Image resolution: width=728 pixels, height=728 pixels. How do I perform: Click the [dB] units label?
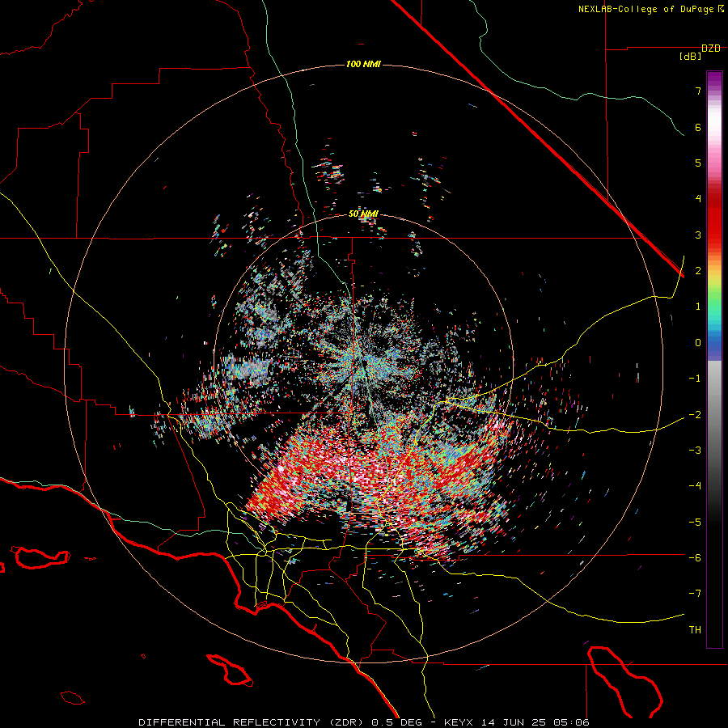click(691, 57)
